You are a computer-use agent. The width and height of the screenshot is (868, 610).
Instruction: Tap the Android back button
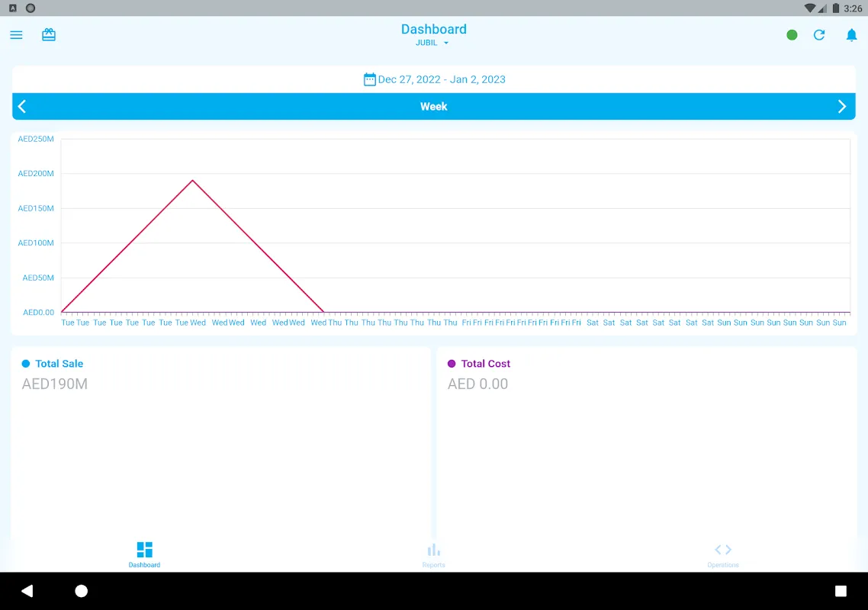[x=27, y=591]
